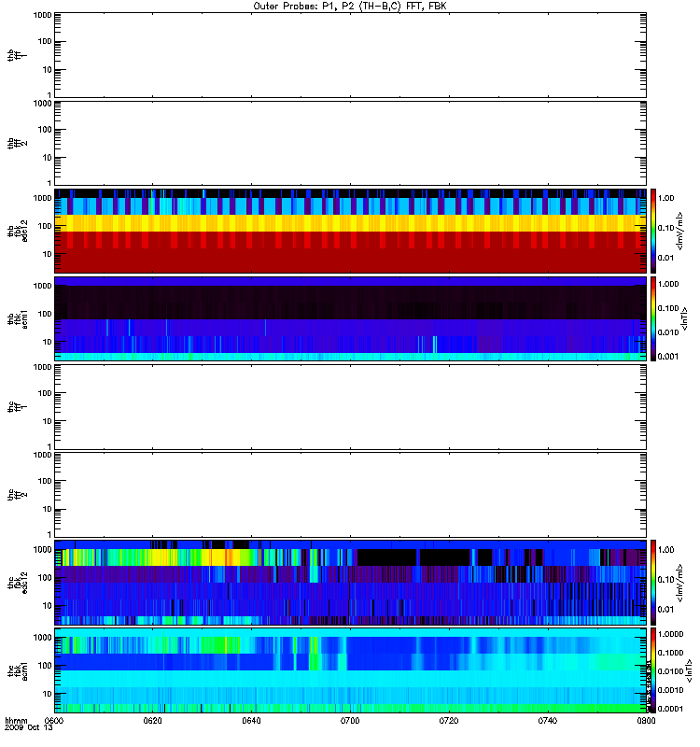Click the 'thc fbk scm1' y-axis label
Viewport: 700px width, 747px height.
[x=18, y=670]
